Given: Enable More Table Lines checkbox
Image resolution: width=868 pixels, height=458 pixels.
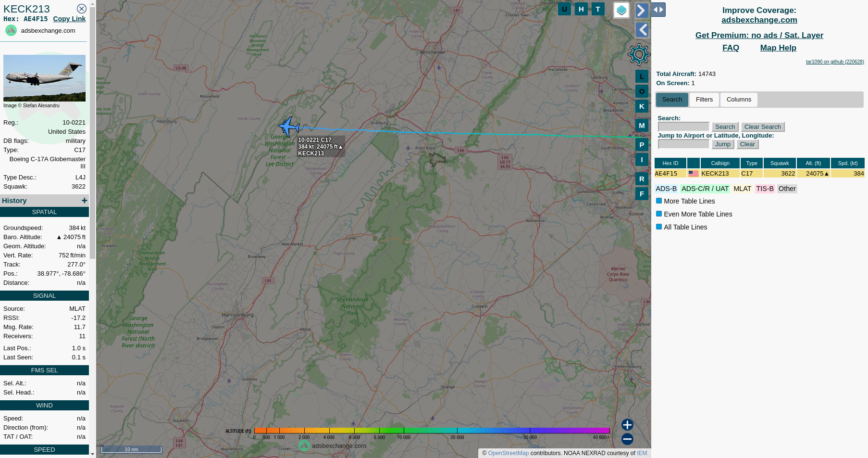Looking at the screenshot, I should click(659, 201).
